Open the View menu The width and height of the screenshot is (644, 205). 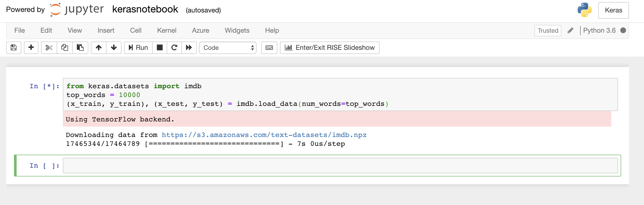[75, 30]
